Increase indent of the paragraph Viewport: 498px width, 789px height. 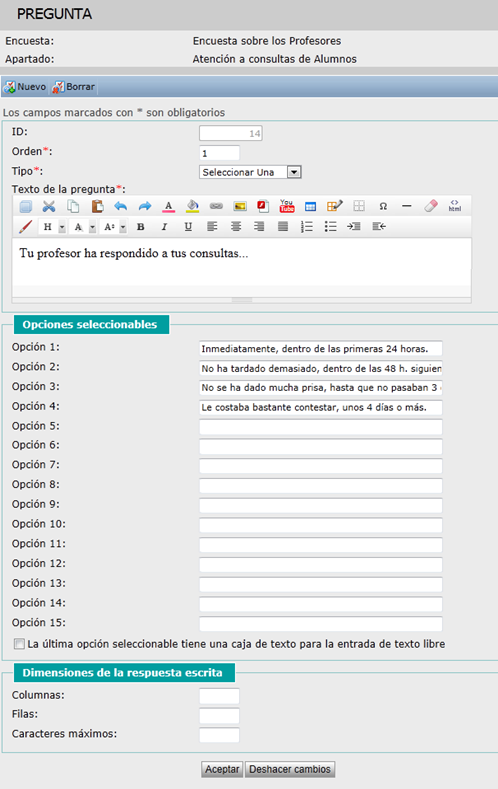(354, 227)
